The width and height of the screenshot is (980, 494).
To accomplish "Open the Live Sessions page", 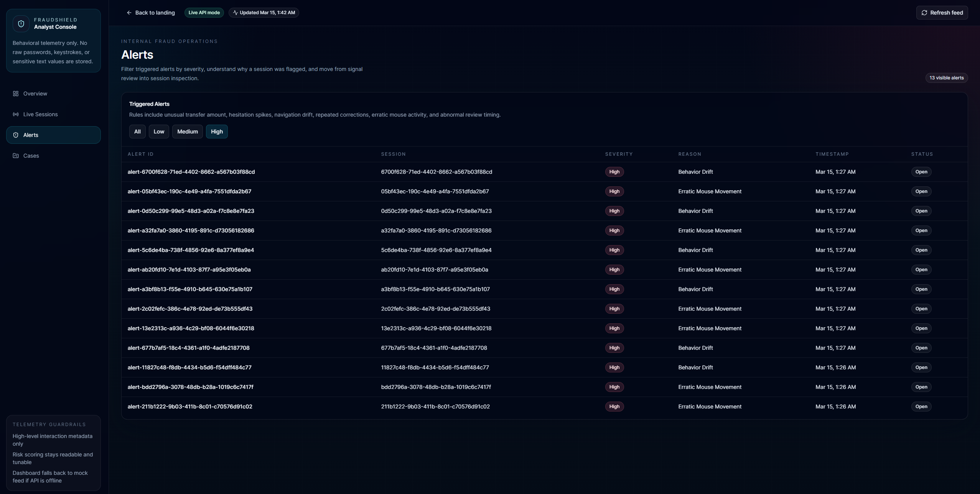I will [40, 114].
